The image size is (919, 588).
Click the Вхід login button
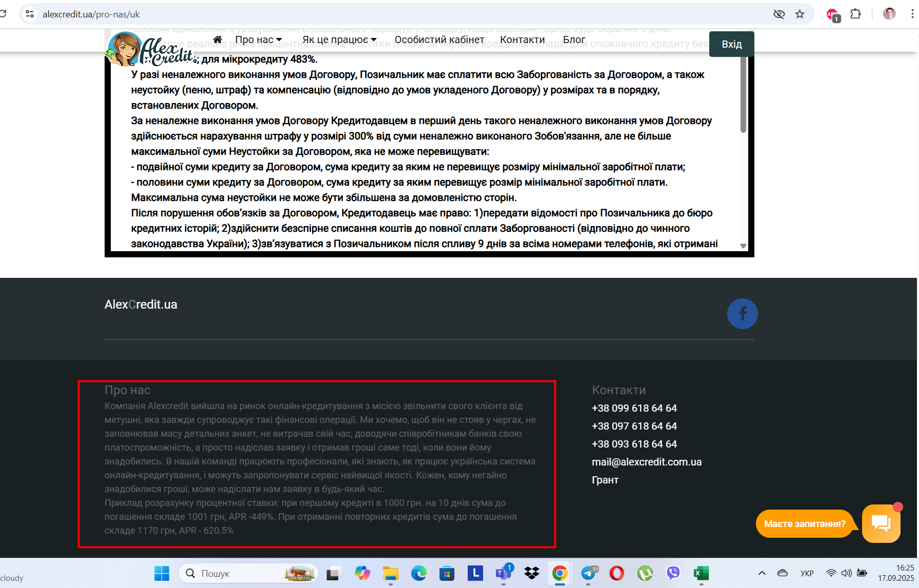pos(732,44)
